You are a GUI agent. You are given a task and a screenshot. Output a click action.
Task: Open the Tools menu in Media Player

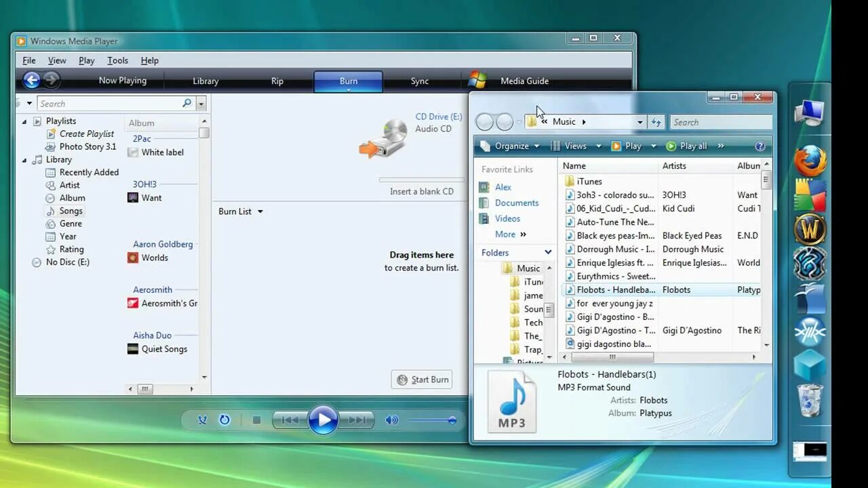point(117,60)
